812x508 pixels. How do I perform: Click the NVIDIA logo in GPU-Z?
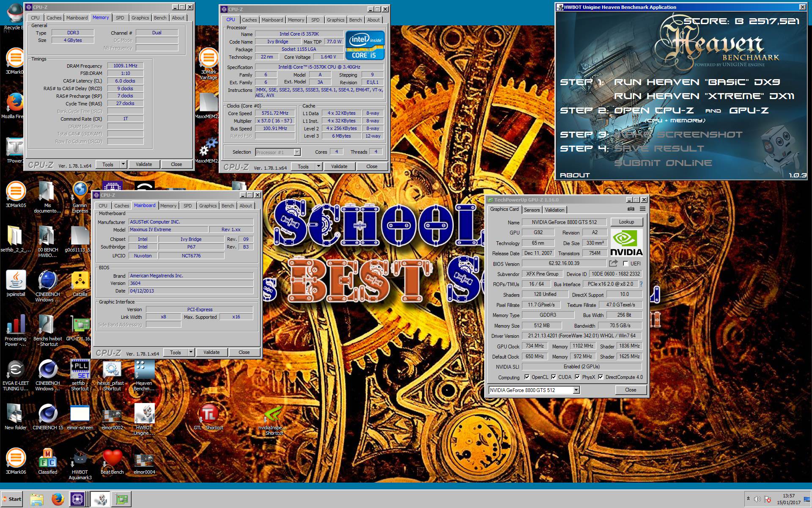(626, 243)
